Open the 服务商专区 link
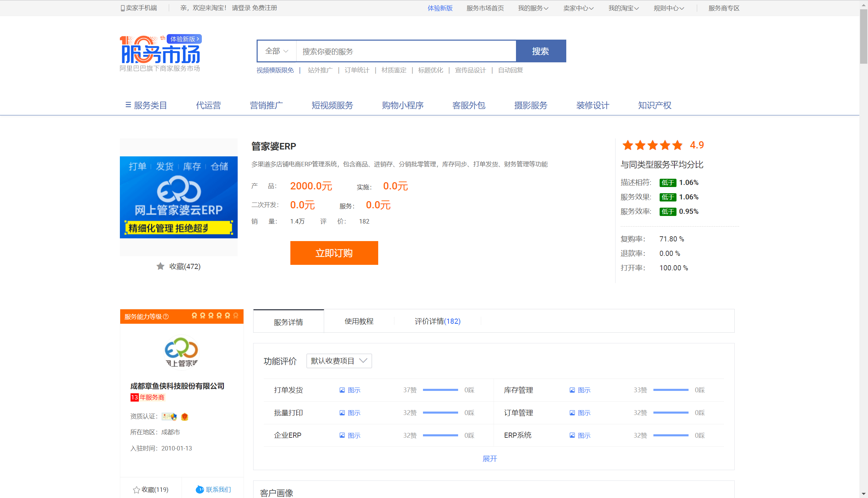The image size is (868, 498). 724,8
